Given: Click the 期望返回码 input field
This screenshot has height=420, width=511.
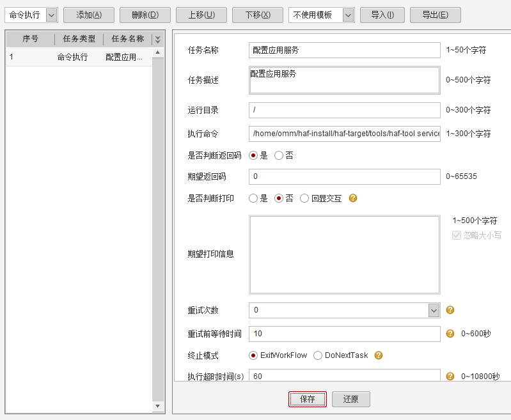Looking at the screenshot, I should click(x=345, y=176).
